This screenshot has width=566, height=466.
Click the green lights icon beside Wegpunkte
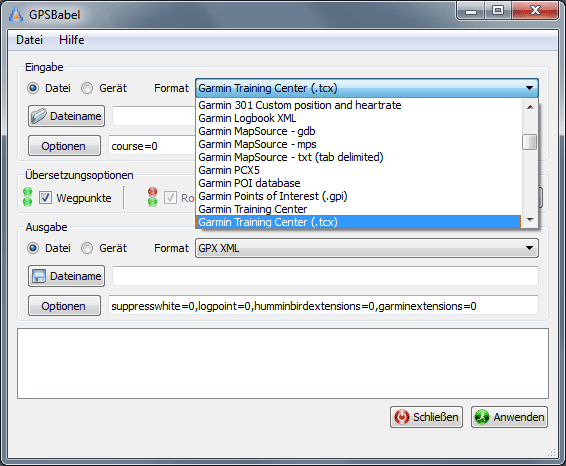[x=27, y=197]
